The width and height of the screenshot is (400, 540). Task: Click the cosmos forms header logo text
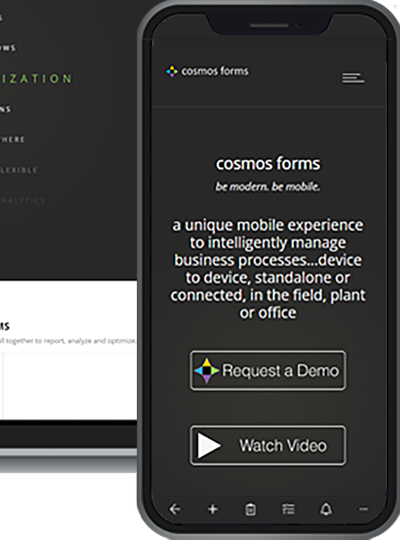pos(215,71)
